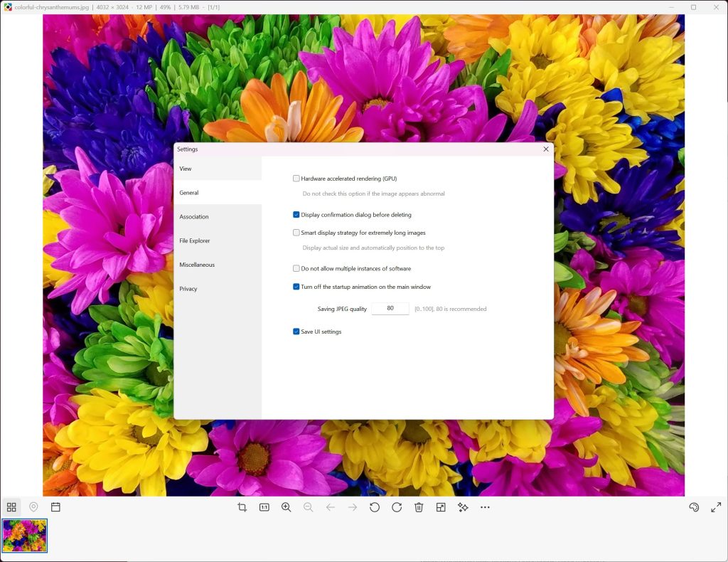Open the Privacy settings tab

218,289
